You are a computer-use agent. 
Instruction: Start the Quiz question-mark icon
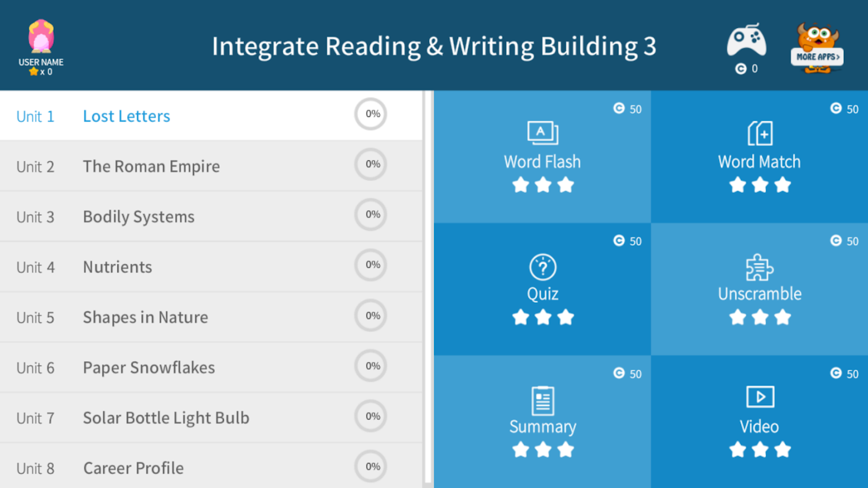(x=542, y=267)
